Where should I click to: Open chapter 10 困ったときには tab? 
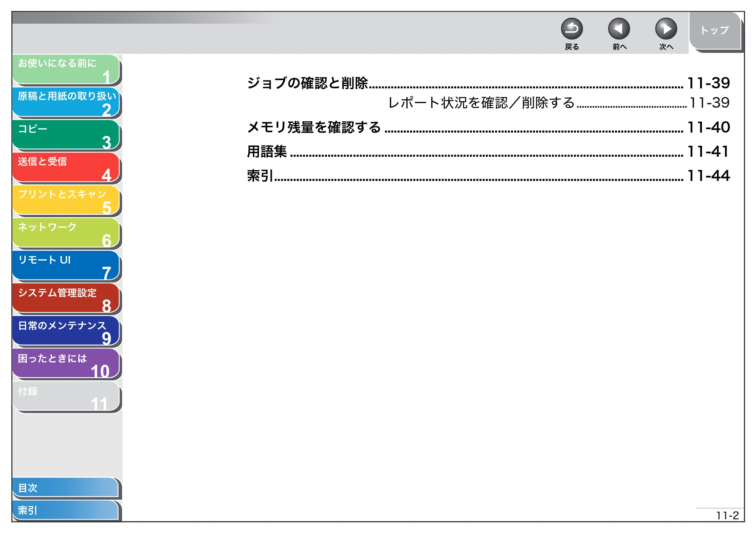click(x=66, y=364)
